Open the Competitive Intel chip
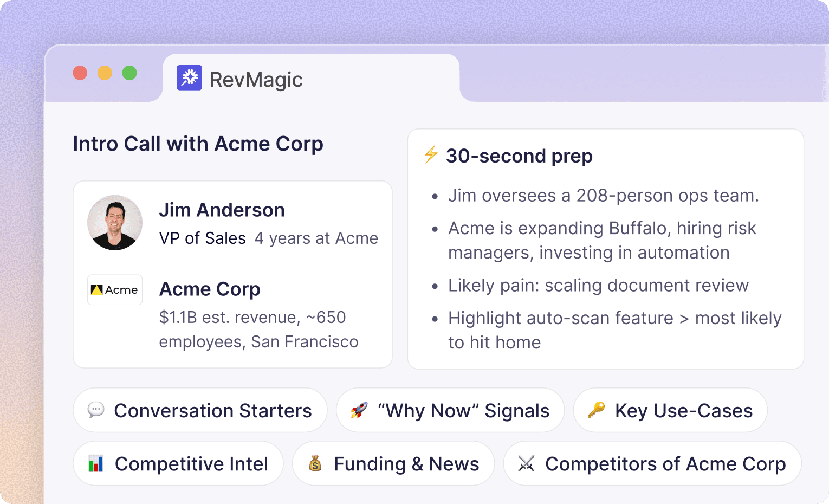 pos(178,463)
